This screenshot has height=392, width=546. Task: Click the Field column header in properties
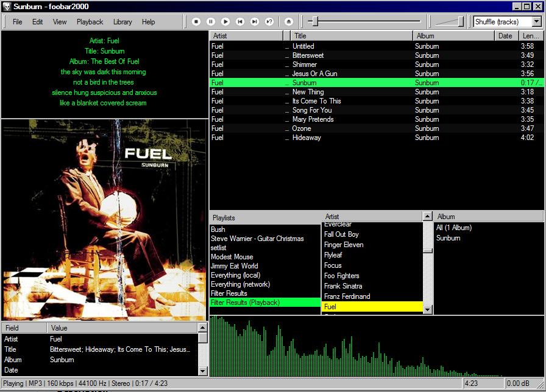(x=24, y=328)
